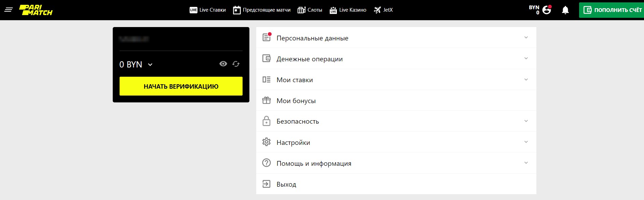The height and width of the screenshot is (200, 644).
Task: Click the Live Казино icon
Action: (x=333, y=10)
